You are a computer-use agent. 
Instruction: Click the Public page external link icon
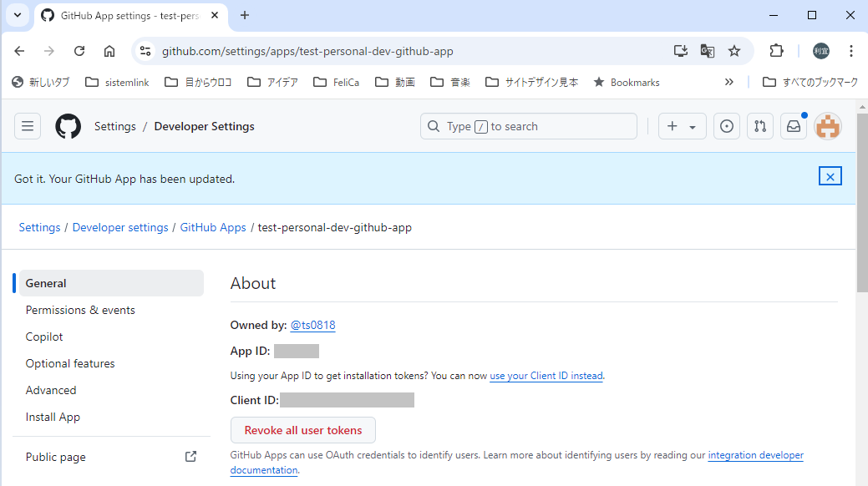pyautogui.click(x=190, y=457)
